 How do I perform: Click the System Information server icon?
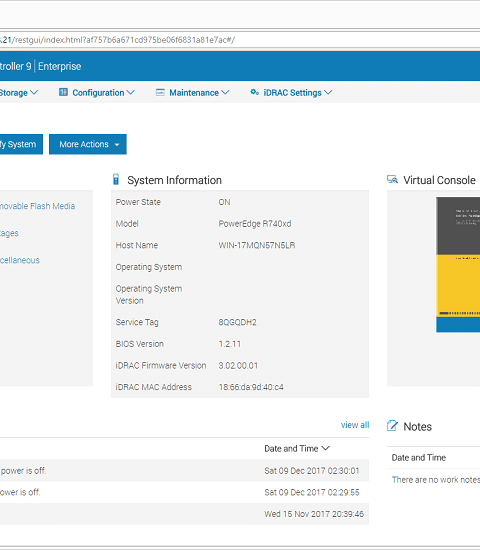click(x=116, y=179)
